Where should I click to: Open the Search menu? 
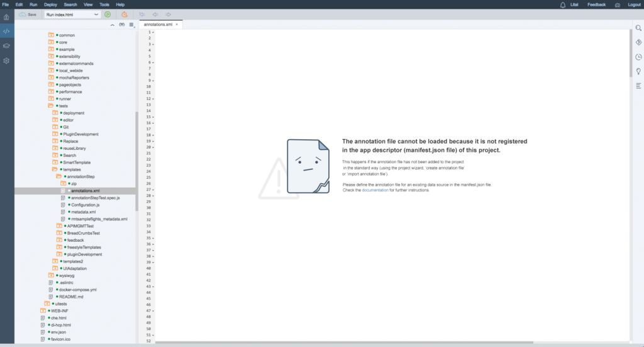pos(70,4)
